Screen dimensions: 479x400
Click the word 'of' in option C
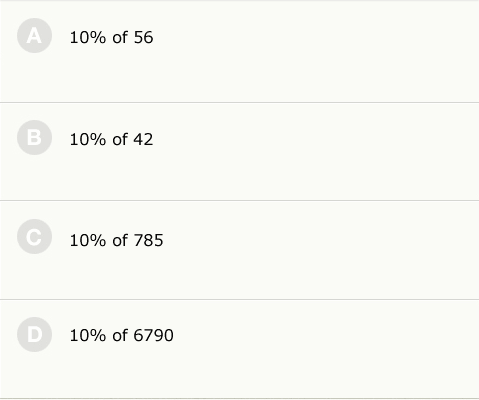point(120,240)
